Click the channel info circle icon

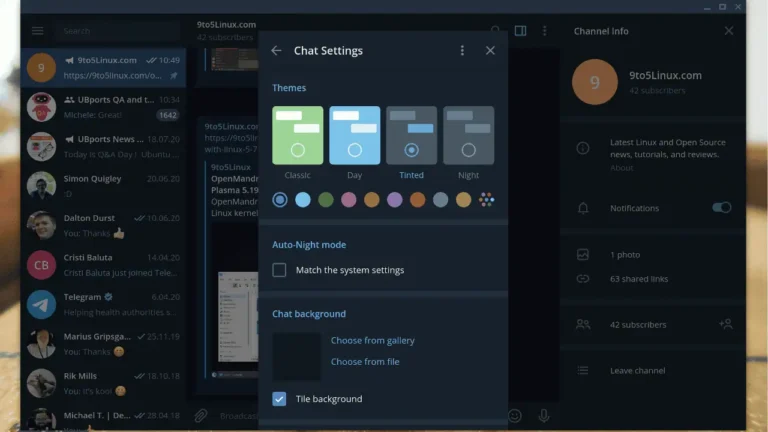click(583, 148)
